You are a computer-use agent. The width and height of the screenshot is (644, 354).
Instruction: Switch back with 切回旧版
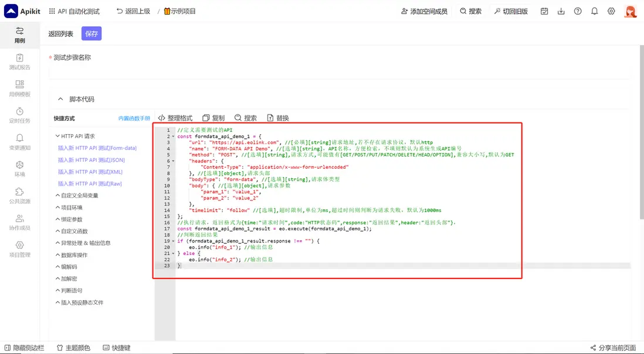click(x=511, y=11)
